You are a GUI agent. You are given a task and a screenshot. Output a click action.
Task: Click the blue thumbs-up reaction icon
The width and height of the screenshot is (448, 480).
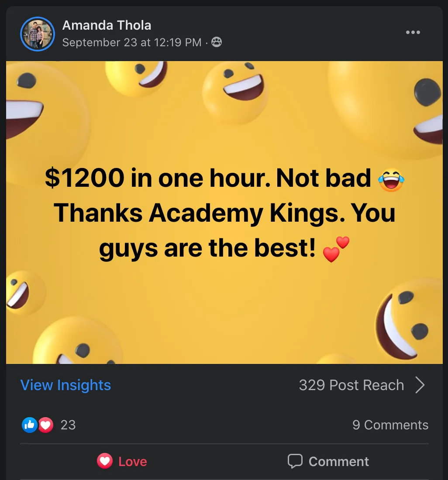tap(29, 425)
